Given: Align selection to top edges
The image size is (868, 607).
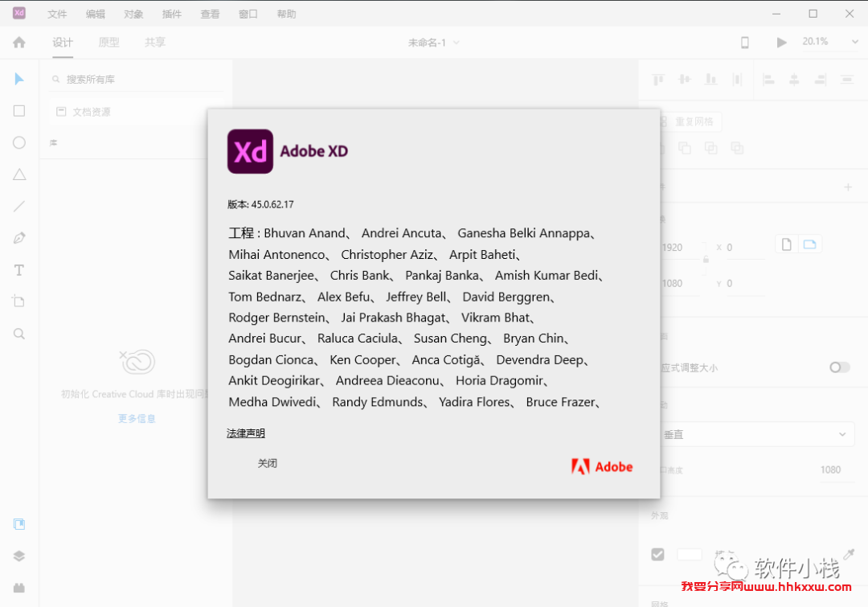Looking at the screenshot, I should [658, 80].
